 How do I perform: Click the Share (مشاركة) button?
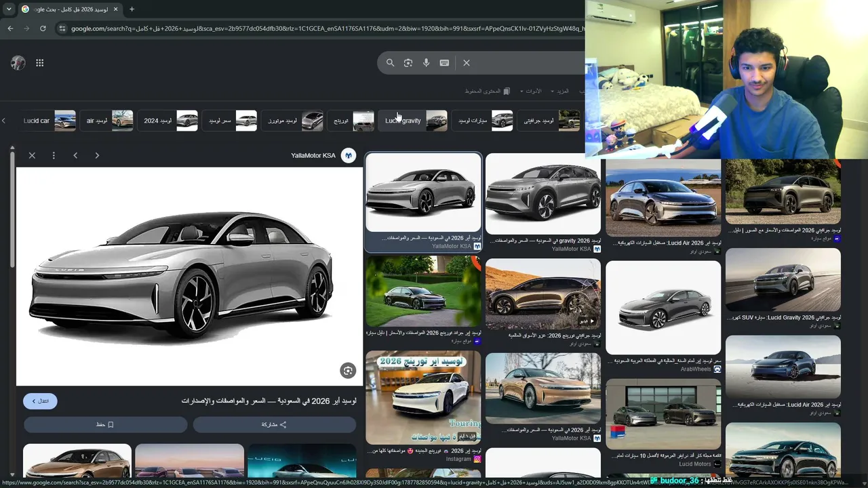click(275, 424)
